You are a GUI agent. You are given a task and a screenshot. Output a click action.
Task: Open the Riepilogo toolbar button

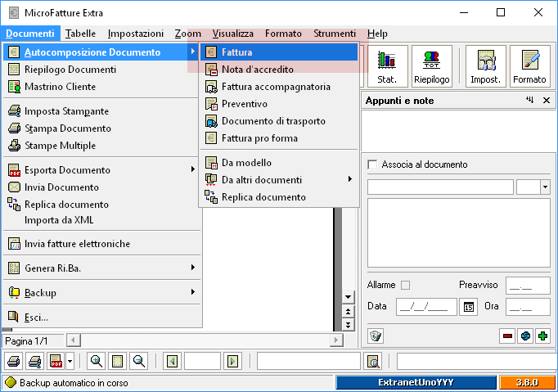(432, 66)
